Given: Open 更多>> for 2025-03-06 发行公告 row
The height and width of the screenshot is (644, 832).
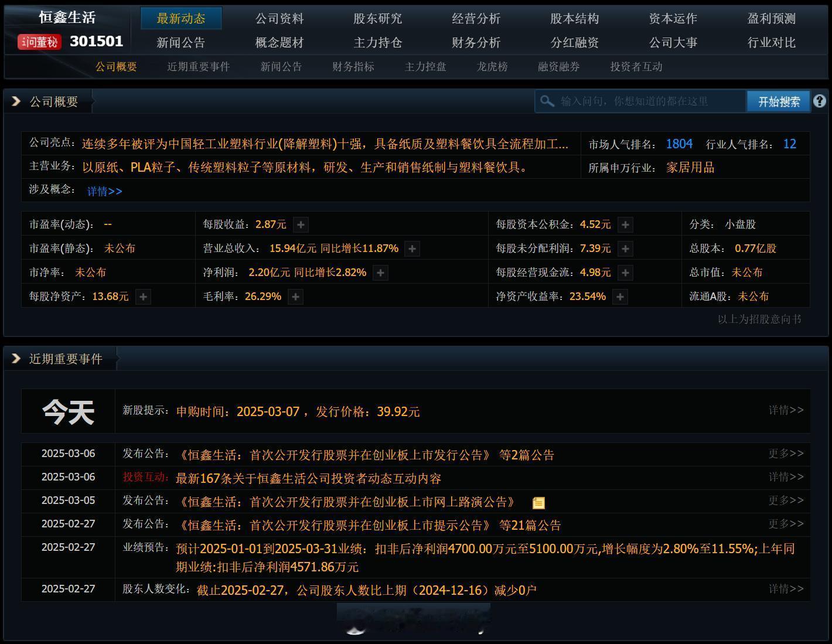Looking at the screenshot, I should [786, 454].
